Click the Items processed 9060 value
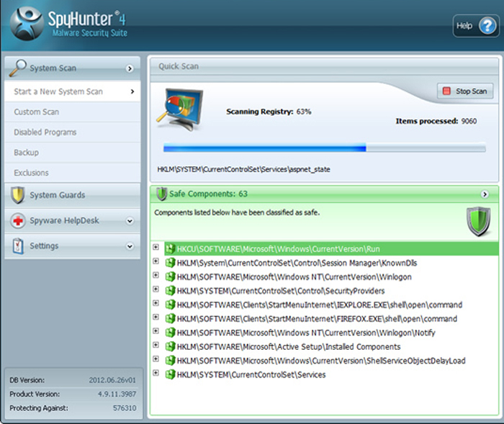This screenshot has width=504, height=424. point(469,121)
